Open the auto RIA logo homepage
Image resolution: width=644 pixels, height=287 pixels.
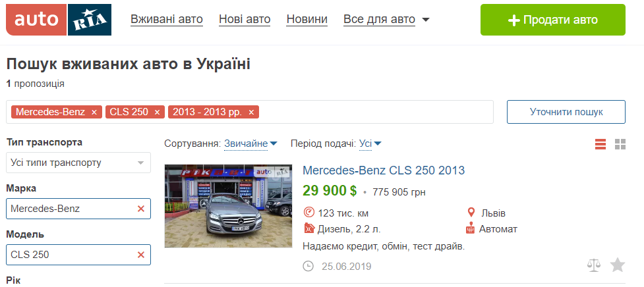point(59,20)
